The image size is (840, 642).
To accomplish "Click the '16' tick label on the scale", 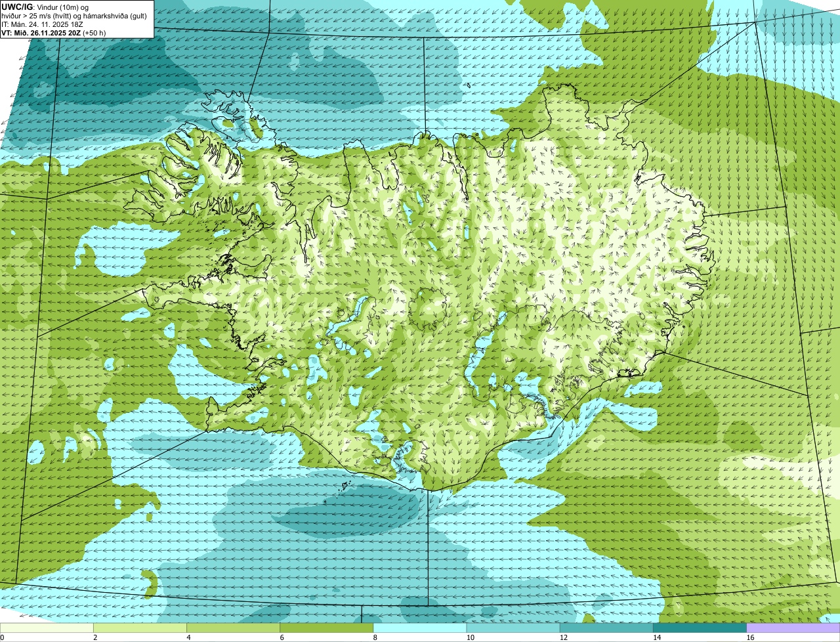I will 750,637.
